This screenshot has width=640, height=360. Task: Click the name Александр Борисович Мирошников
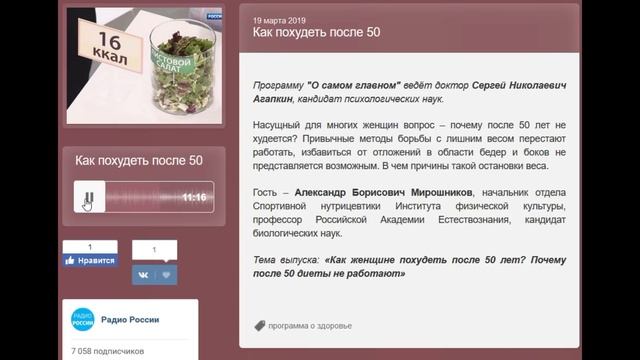[383, 192]
